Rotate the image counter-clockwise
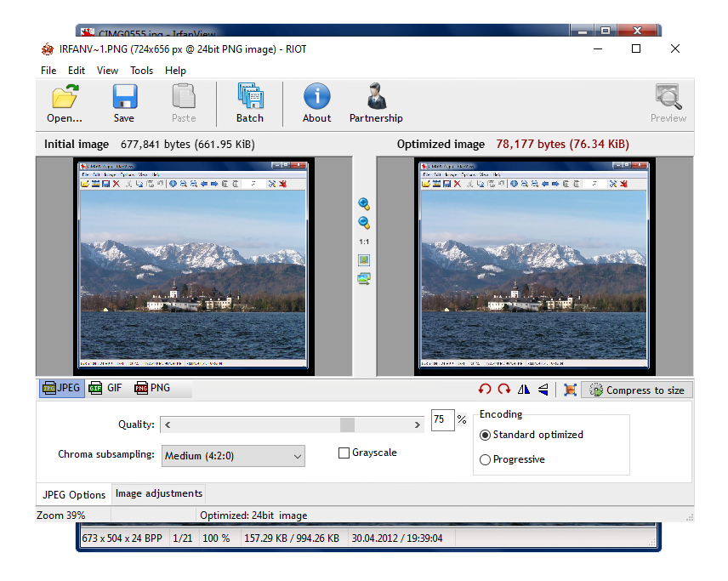 [485, 390]
